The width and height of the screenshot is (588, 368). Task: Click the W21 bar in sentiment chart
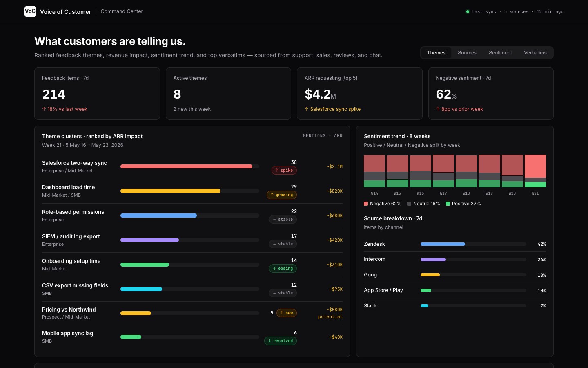[x=535, y=171]
